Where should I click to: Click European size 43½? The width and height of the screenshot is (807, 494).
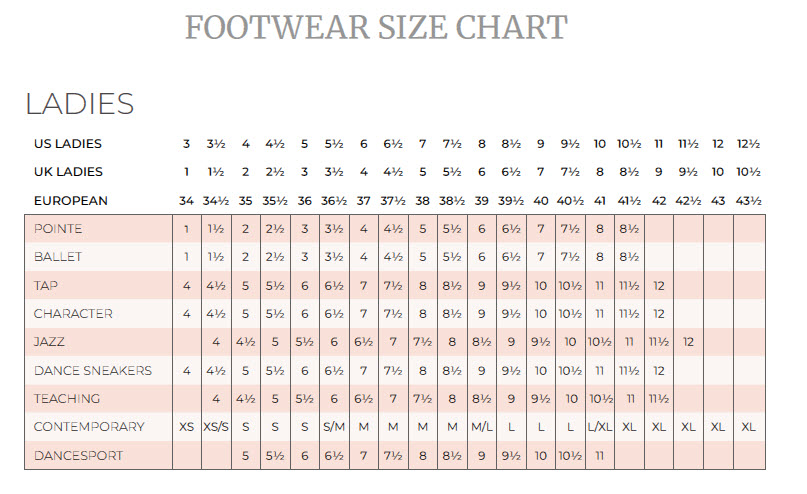click(748, 201)
